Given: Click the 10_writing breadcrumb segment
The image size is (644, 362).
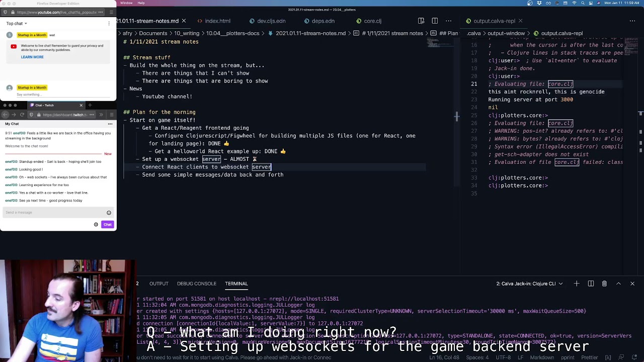Looking at the screenshot, I should tap(187, 33).
